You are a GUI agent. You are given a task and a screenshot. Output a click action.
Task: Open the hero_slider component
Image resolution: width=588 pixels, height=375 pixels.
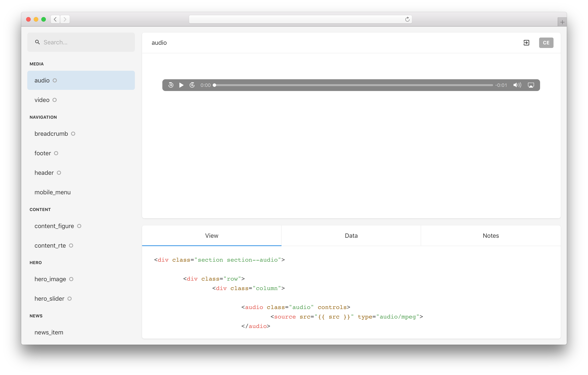coord(49,299)
